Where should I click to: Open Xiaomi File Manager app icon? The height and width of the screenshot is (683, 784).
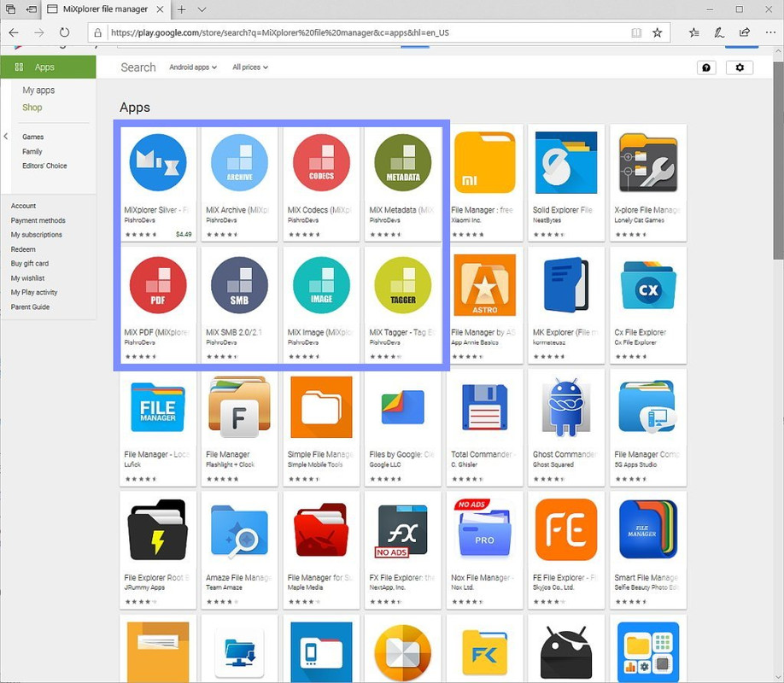pyautogui.click(x=484, y=162)
